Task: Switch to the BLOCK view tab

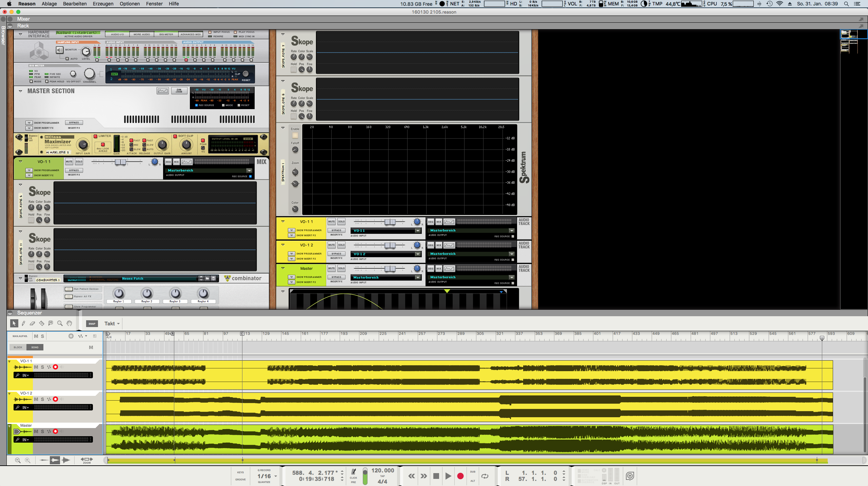Action: pyautogui.click(x=18, y=347)
